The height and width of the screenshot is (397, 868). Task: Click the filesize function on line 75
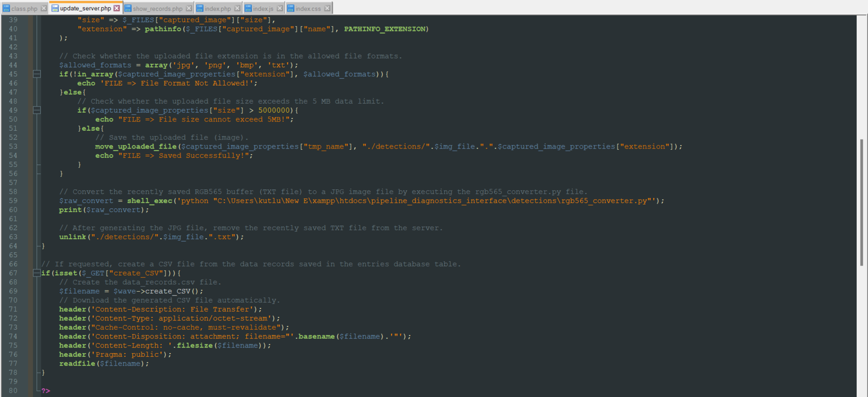(x=195, y=345)
